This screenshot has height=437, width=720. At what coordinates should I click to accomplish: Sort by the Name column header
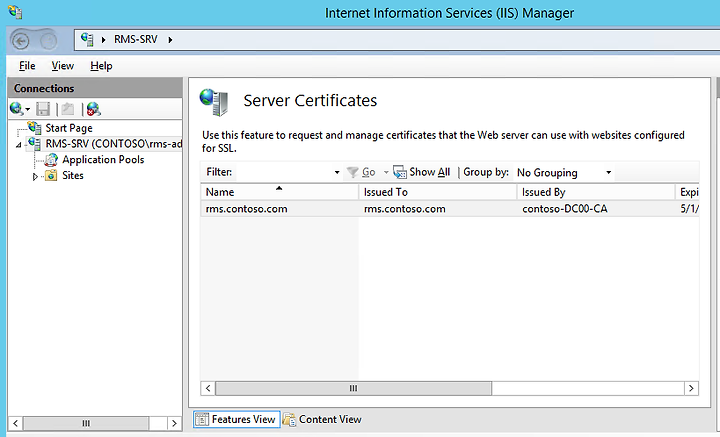click(279, 192)
